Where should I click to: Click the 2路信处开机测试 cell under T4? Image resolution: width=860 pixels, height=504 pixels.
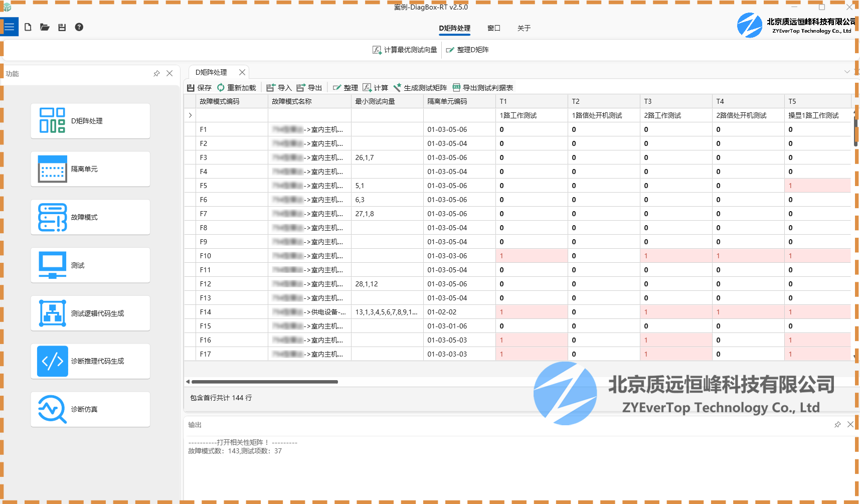[x=748, y=115]
